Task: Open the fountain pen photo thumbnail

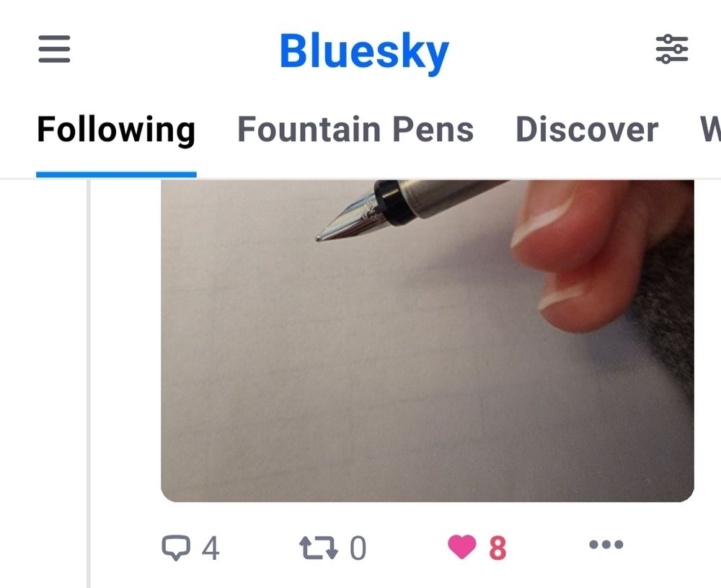Action: (x=425, y=339)
